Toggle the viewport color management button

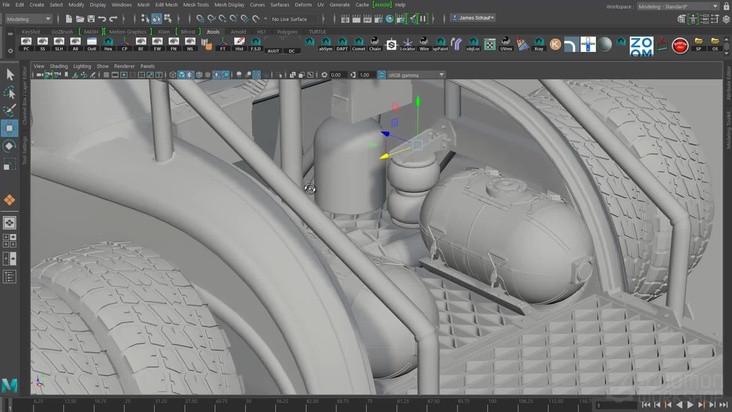(x=381, y=75)
